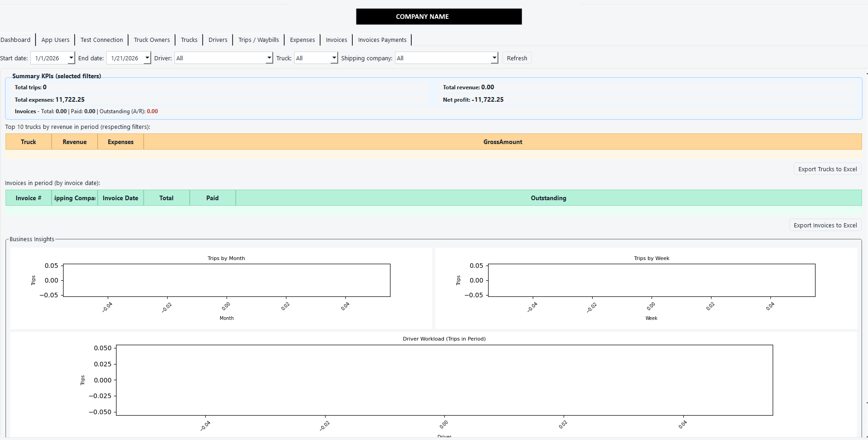Go to the Truck Owners tab

point(151,40)
